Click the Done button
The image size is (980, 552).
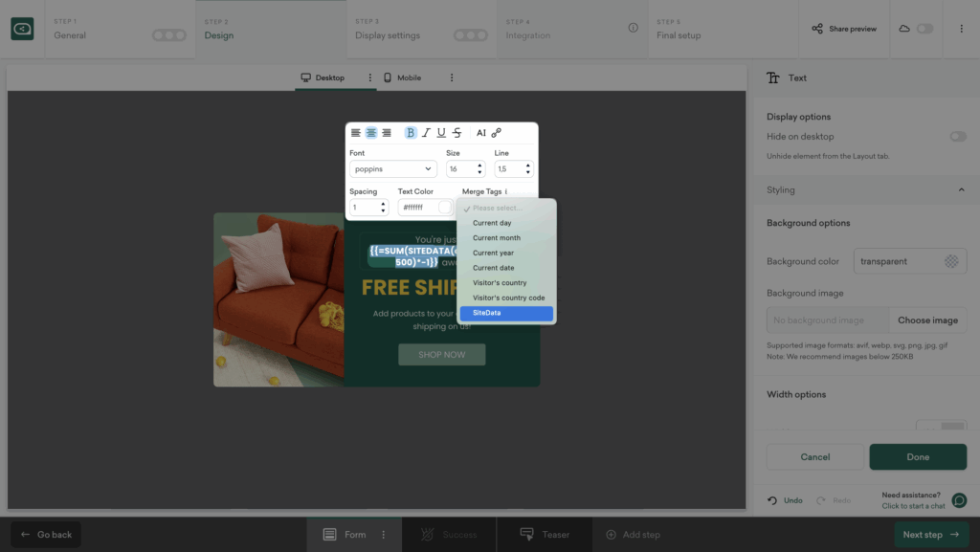point(917,457)
